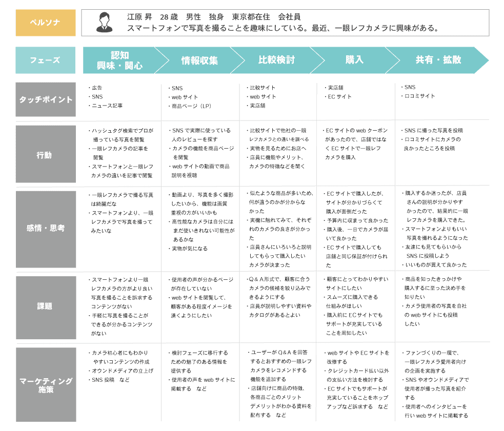Select the 共有・拡散 phase arrow

click(438, 60)
